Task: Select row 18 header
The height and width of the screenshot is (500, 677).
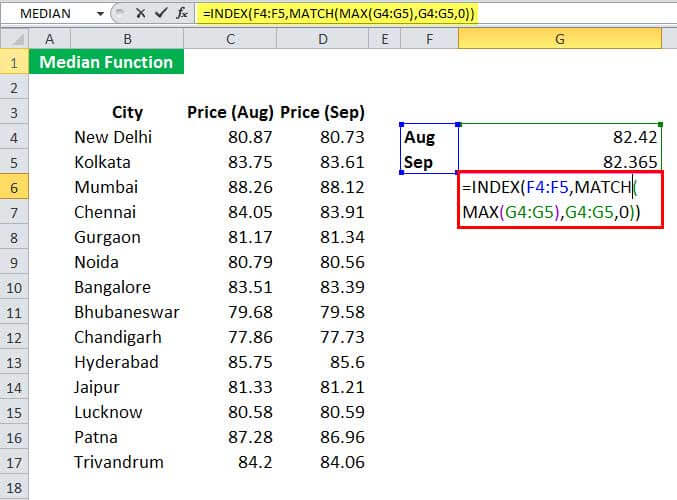Action: tap(14, 488)
